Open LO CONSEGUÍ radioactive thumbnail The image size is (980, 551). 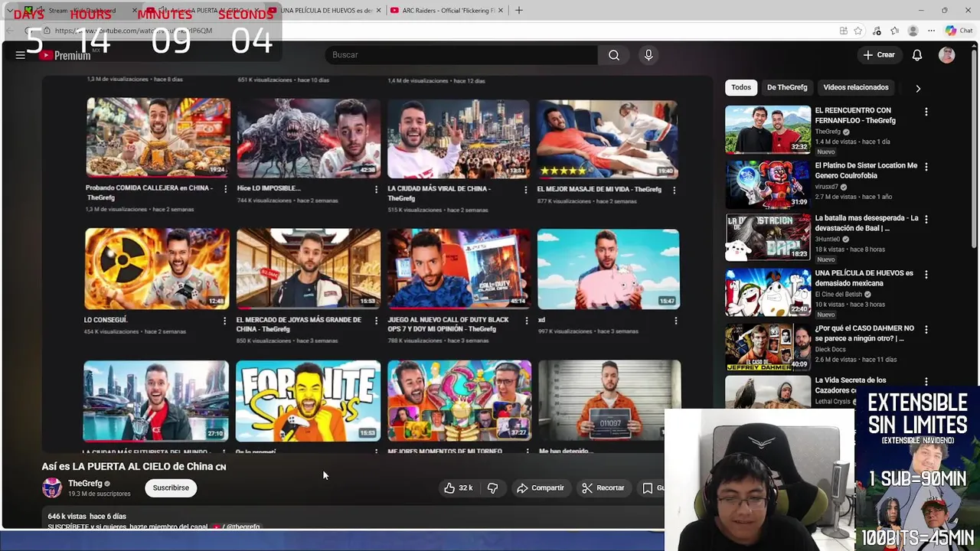pyautogui.click(x=157, y=269)
